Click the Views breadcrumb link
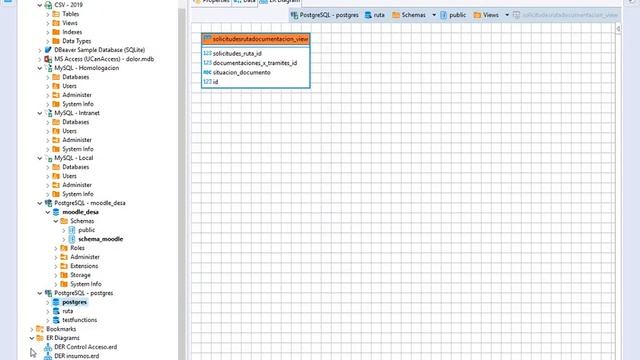This screenshot has height=360, width=640. click(x=491, y=15)
